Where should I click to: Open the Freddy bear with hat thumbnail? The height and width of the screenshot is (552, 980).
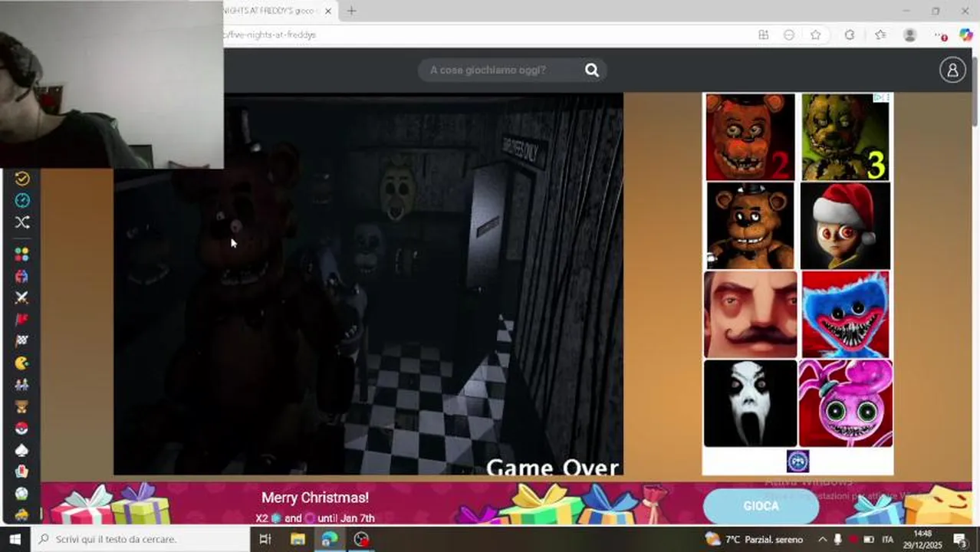click(x=751, y=225)
